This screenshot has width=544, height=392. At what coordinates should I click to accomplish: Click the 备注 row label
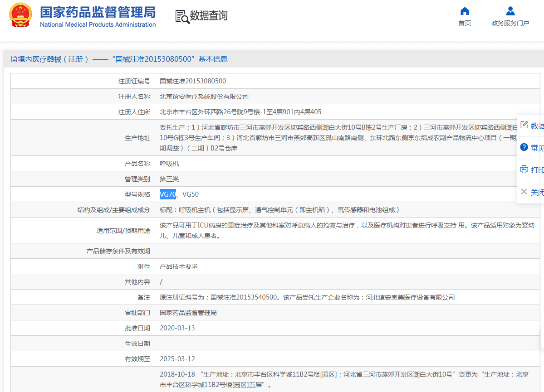(x=144, y=297)
